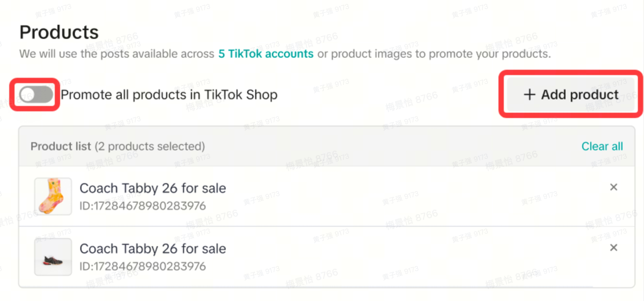Click the 'Promote all products in TikTok Shop' label
Viewport: 644px width, 301px height.
(x=169, y=95)
